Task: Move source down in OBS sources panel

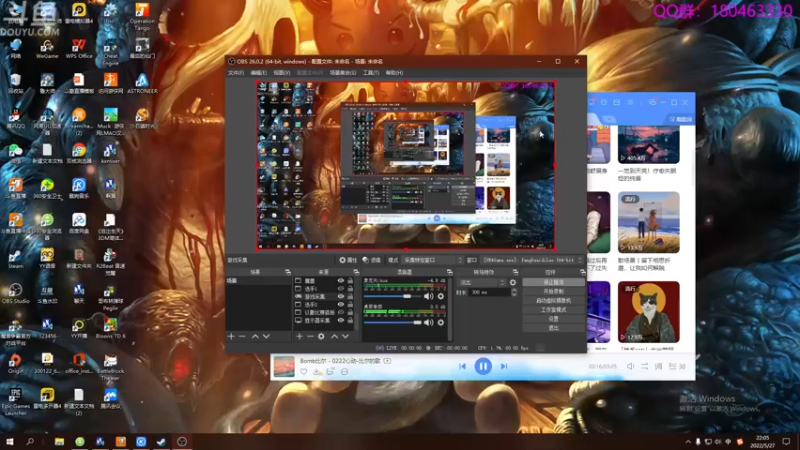Action: [x=345, y=337]
